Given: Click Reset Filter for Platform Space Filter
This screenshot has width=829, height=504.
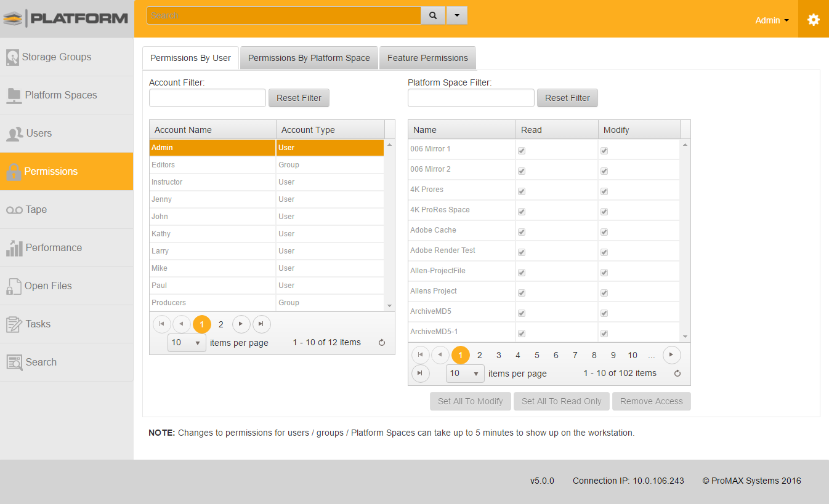Looking at the screenshot, I should (x=567, y=98).
